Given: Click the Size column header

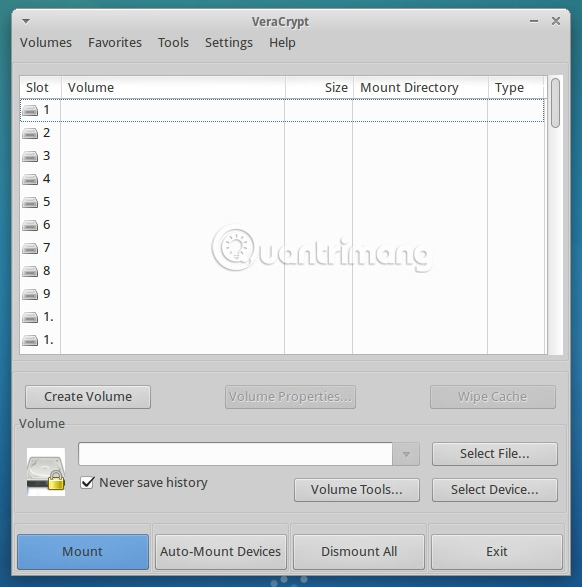Looking at the screenshot, I should [x=319, y=88].
